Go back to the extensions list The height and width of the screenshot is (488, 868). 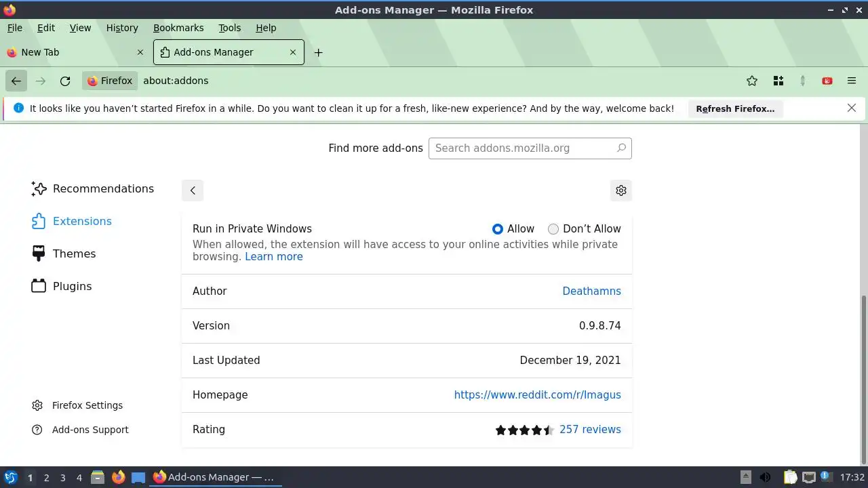click(x=193, y=190)
